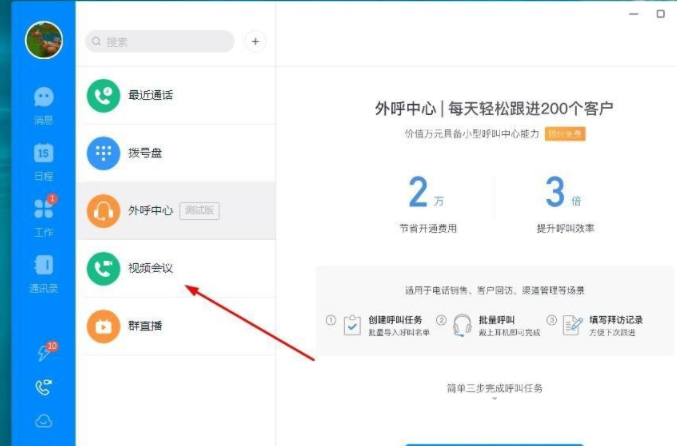Click the orange 限时免费 badge
This screenshot has height=446, width=677.
point(565,134)
